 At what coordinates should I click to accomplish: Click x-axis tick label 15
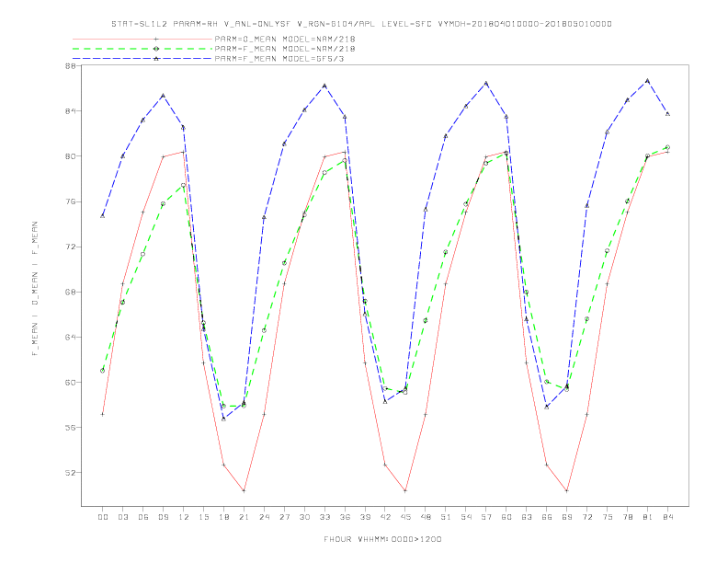point(203,517)
